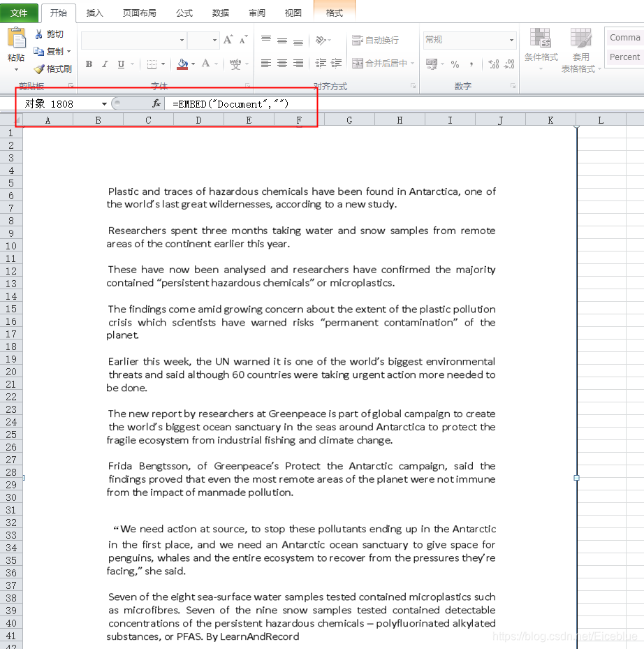This screenshot has width=644, height=649.
Task: Switch to the Insert (插入) tab
Action: pos(94,13)
